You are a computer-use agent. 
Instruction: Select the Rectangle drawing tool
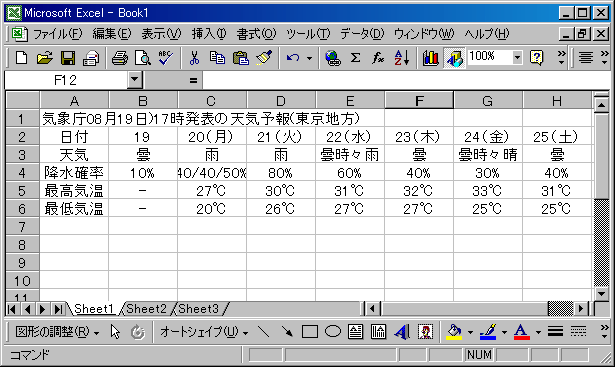309,332
